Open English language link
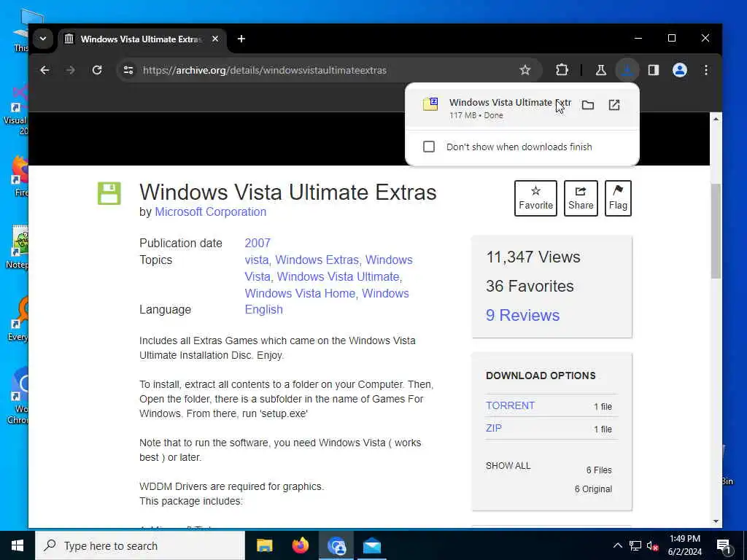747x560 pixels. 264,309
